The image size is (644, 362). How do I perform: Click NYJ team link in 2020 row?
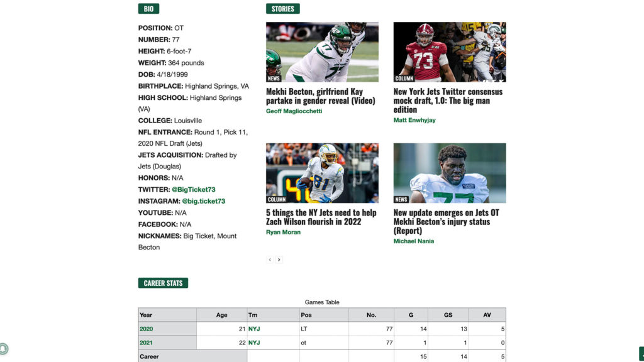[254, 329]
